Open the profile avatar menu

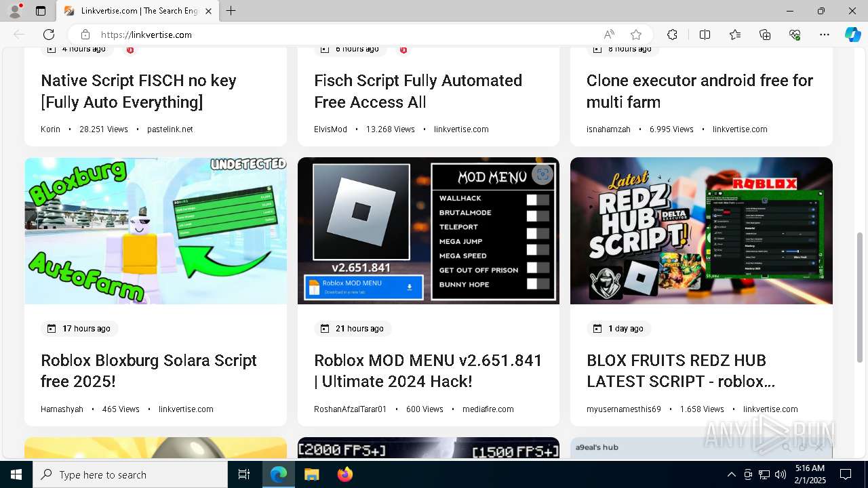tap(15, 11)
